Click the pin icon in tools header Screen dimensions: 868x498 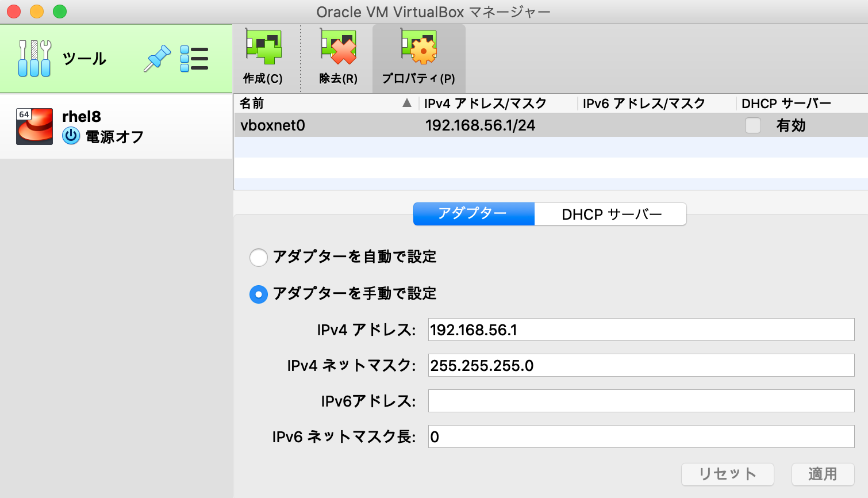point(156,58)
